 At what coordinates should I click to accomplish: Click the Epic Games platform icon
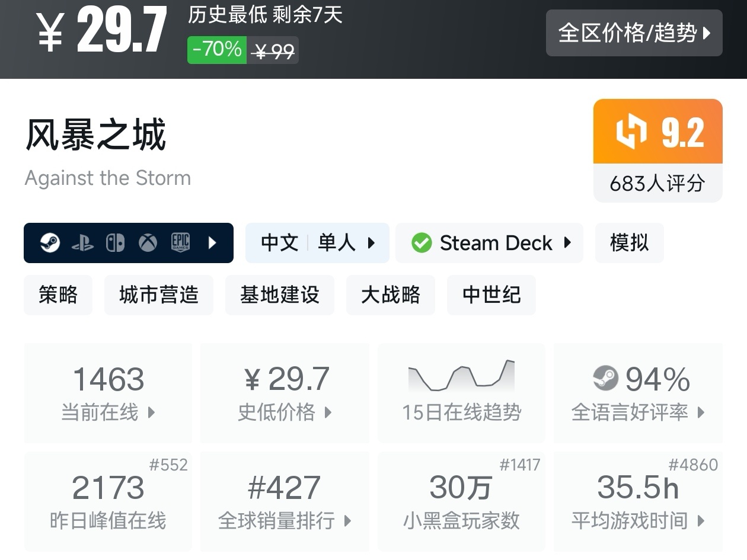pos(180,243)
